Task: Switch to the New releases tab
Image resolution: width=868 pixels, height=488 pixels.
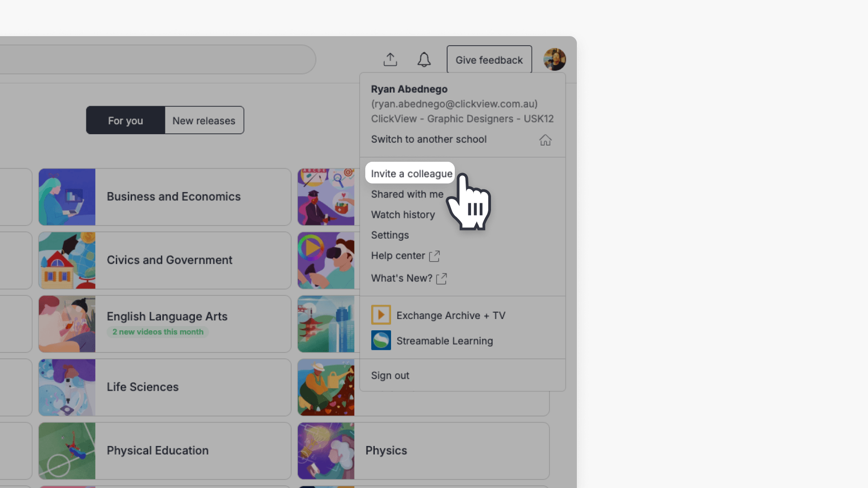Action: (204, 120)
